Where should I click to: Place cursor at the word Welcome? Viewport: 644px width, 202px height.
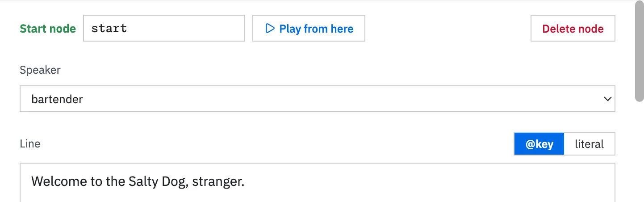pyautogui.click(x=50, y=182)
